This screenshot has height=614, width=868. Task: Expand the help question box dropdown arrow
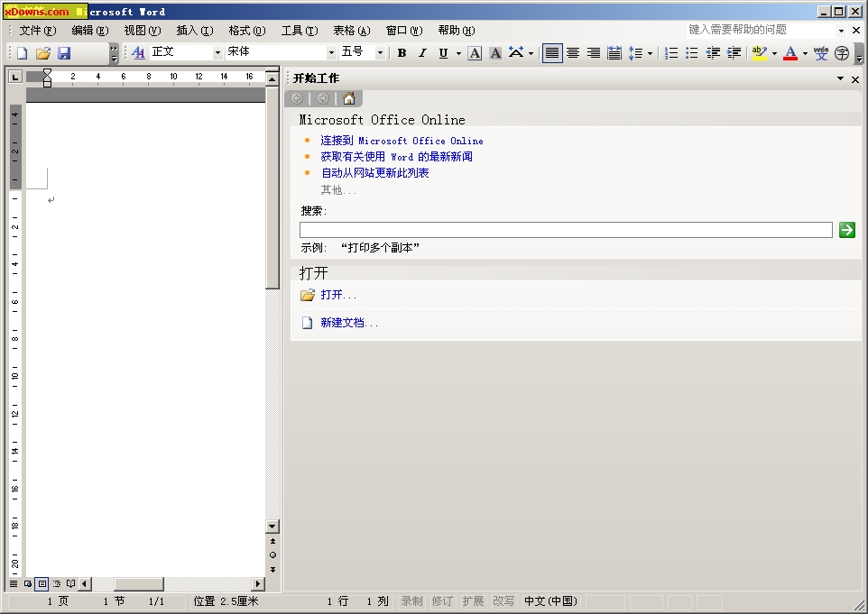coord(841,31)
